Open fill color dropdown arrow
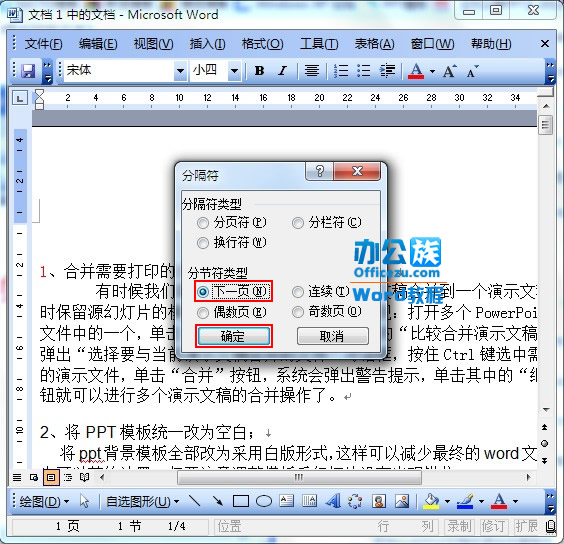Viewport: 564px width, 544px height. click(447, 501)
